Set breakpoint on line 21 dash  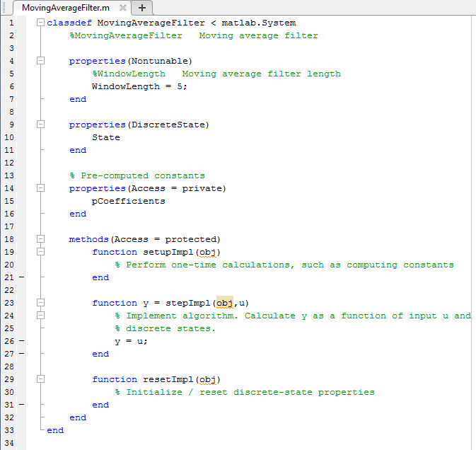(21, 277)
